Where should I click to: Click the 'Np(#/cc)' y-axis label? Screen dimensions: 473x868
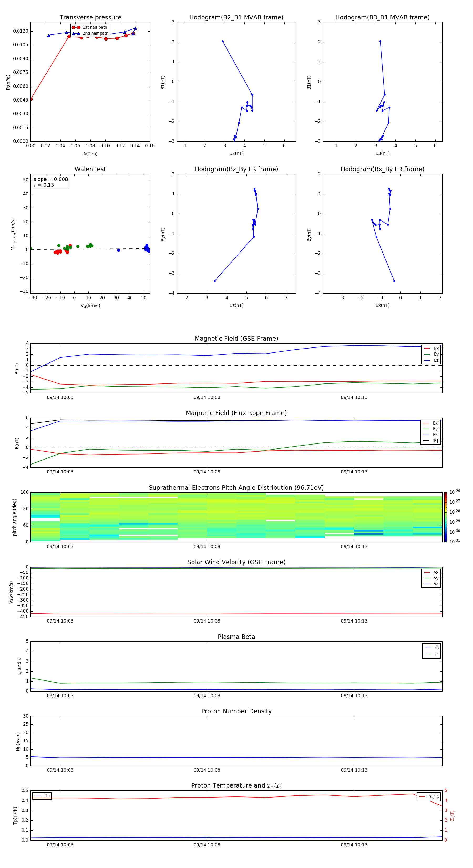coord(18,741)
